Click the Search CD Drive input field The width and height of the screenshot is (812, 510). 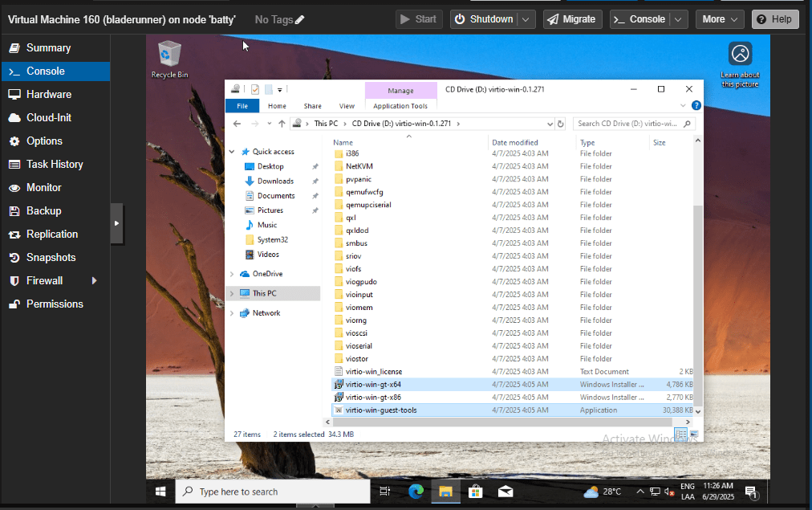click(x=634, y=124)
